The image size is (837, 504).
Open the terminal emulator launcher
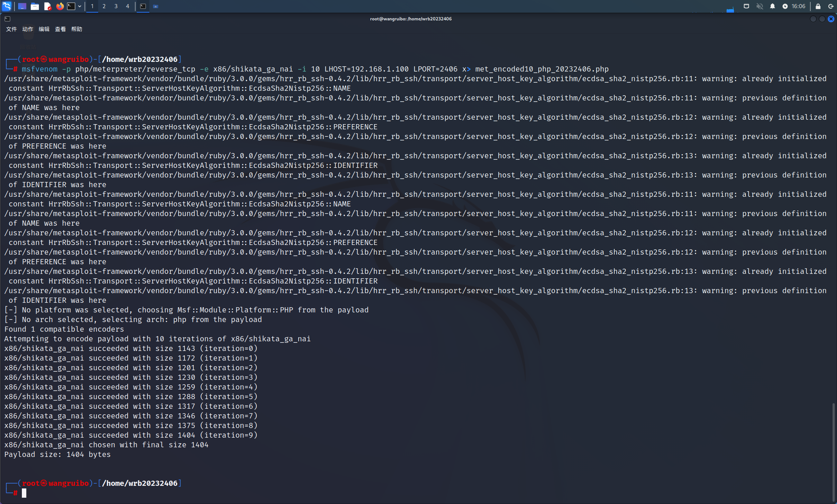coord(71,6)
